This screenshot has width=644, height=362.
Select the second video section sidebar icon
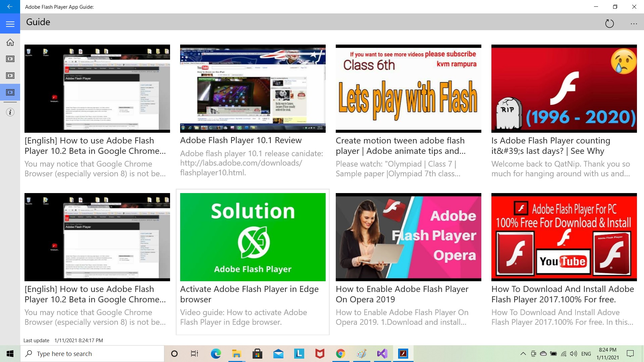coord(10,76)
